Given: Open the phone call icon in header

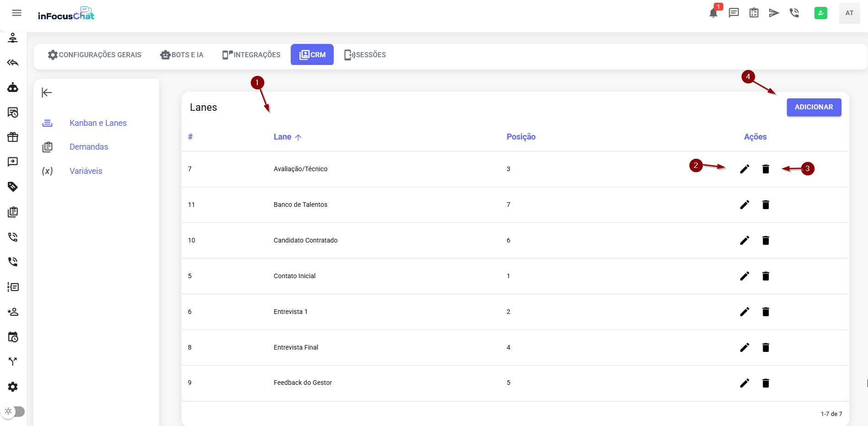Looking at the screenshot, I should coord(794,13).
